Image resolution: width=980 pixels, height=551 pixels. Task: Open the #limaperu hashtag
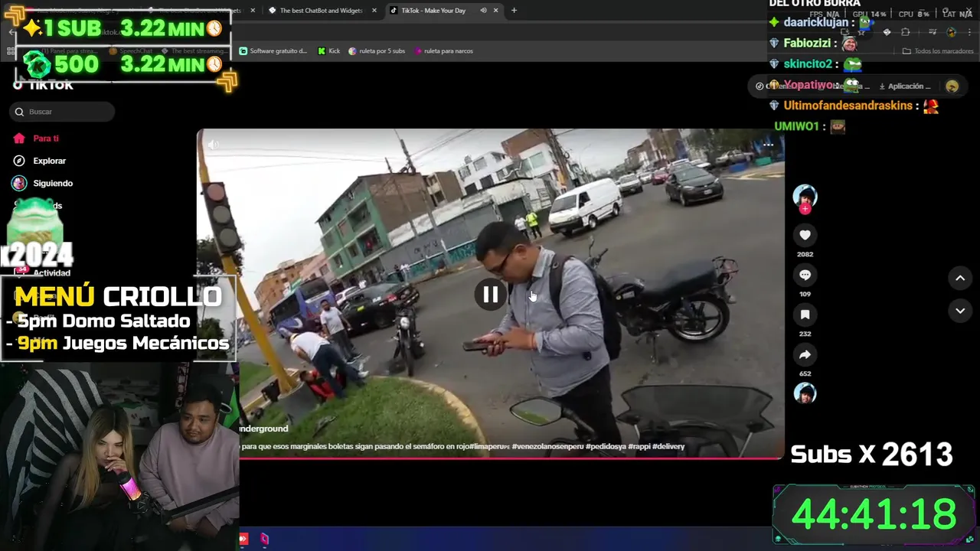pos(490,446)
